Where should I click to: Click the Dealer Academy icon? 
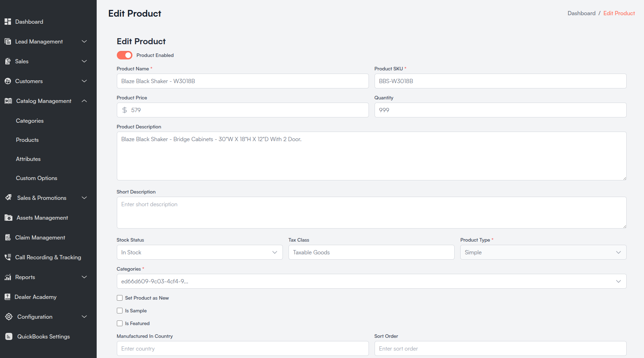(x=7, y=297)
